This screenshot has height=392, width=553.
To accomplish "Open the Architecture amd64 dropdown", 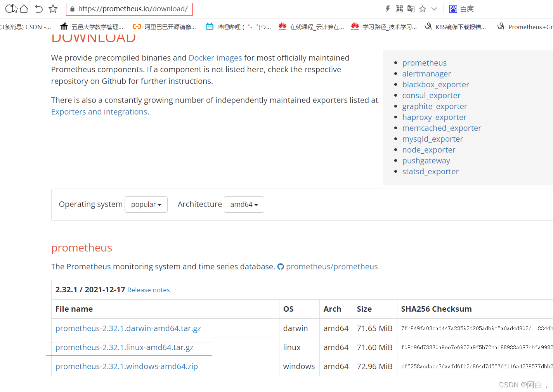I will [244, 205].
